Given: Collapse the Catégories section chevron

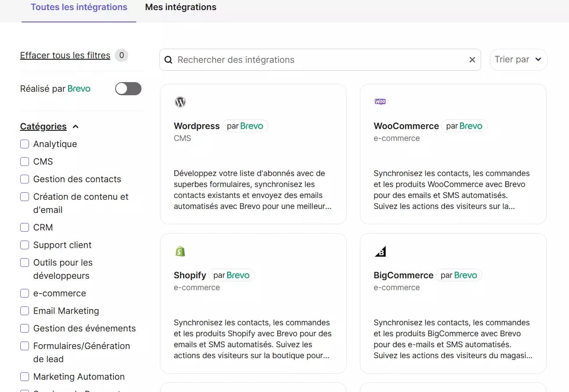Looking at the screenshot, I should tap(76, 126).
